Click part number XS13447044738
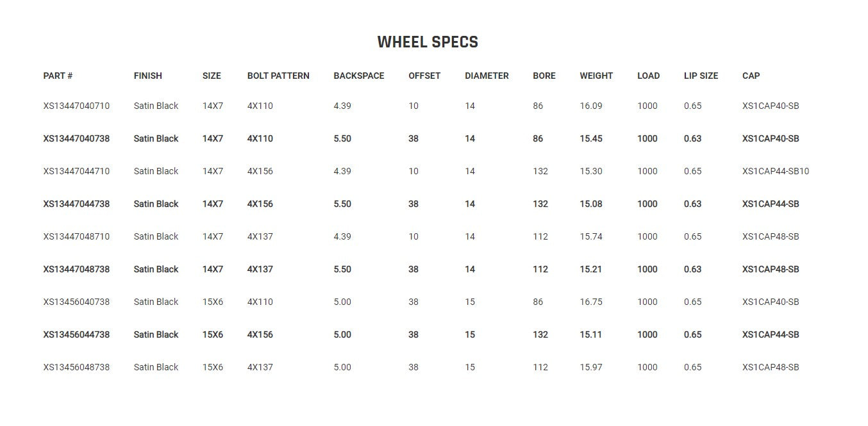This screenshot has width=868, height=426. click(76, 204)
